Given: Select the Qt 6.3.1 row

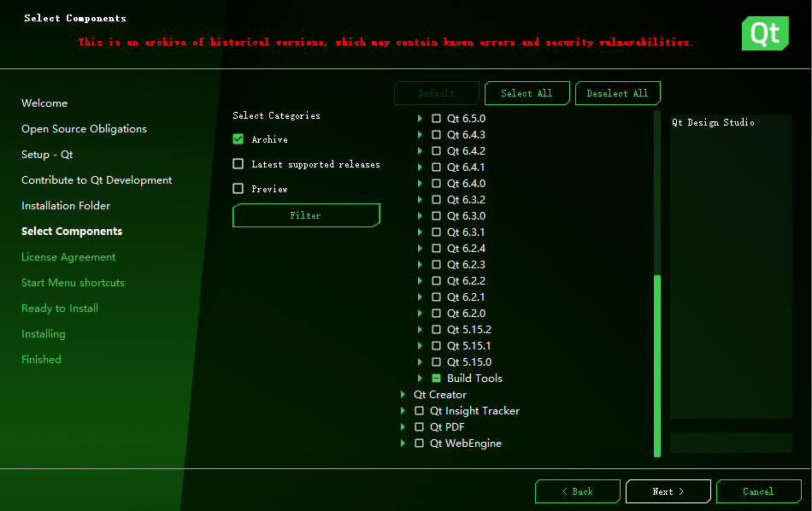Looking at the screenshot, I should (466, 232).
